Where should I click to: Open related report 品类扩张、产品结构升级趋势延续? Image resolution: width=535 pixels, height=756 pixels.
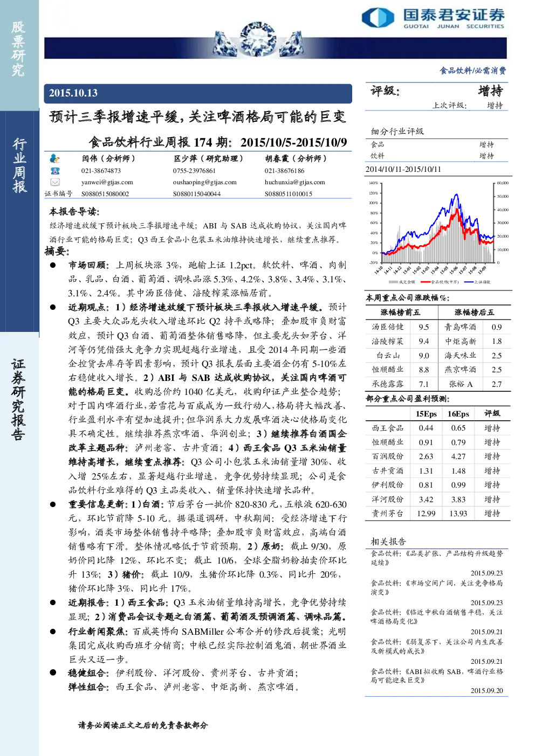pos(436,558)
